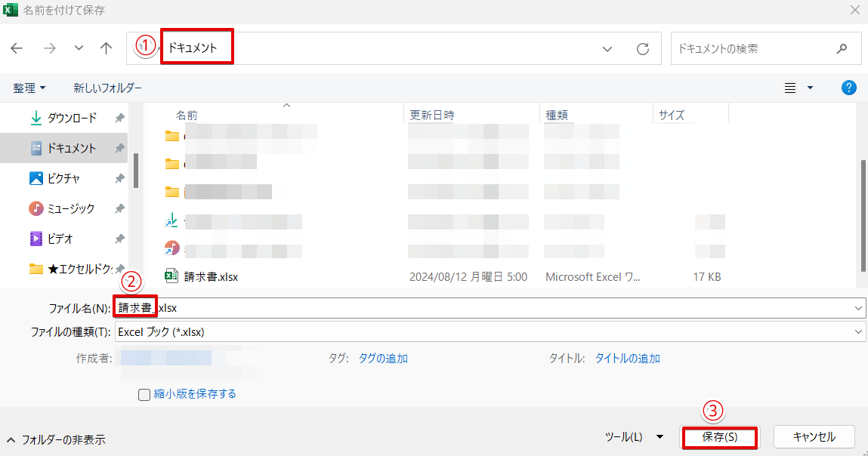This screenshot has width=868, height=456.
Task: Go up one folder level
Action: click(x=105, y=48)
